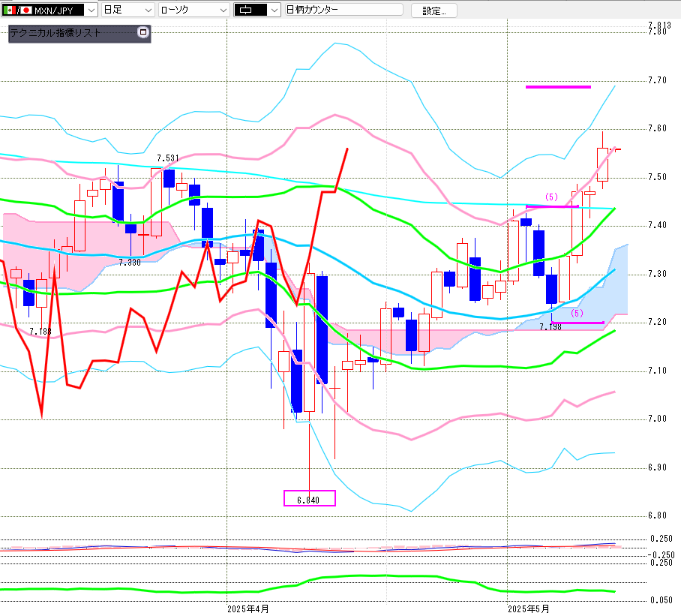Expand the テクニカル指標リスト panel icon
The image size is (681, 616).
point(143,32)
